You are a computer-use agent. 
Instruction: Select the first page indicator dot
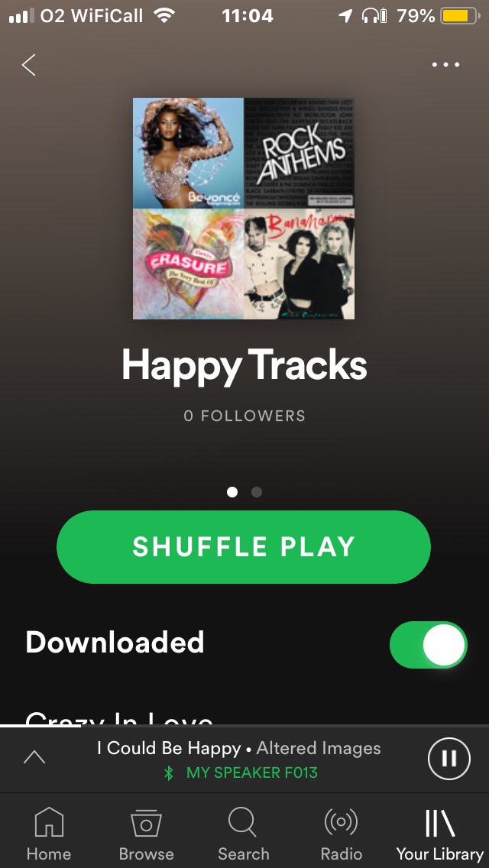pos(232,491)
